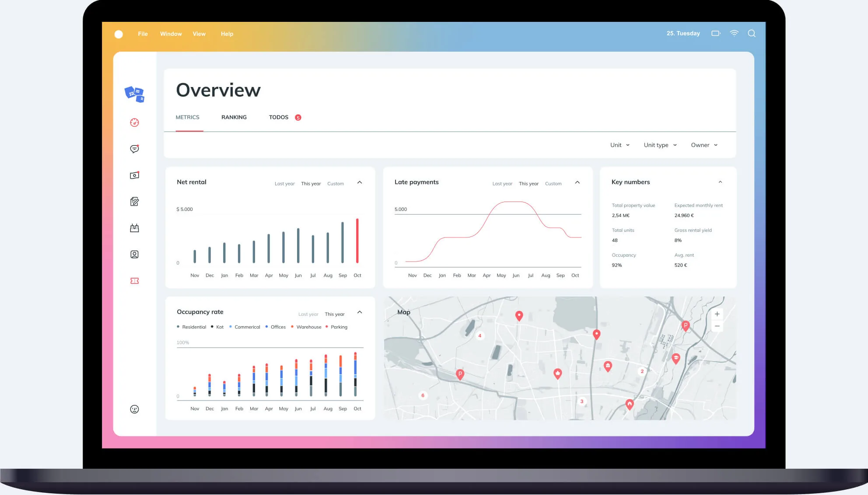This screenshot has width=868, height=495.
Task: Click the search magnifier in the menu bar
Action: pyautogui.click(x=752, y=34)
